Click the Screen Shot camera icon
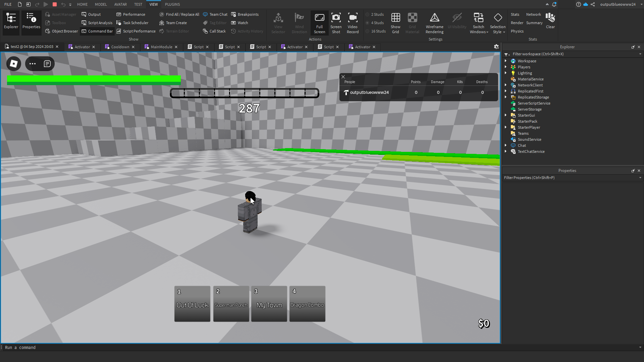The image size is (644, 362). 336,18
